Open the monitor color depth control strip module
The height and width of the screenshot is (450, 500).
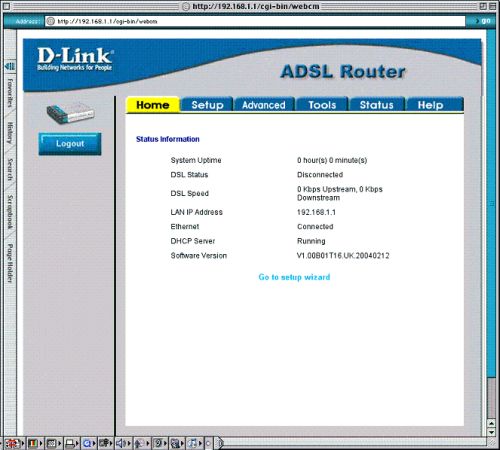coord(35,443)
